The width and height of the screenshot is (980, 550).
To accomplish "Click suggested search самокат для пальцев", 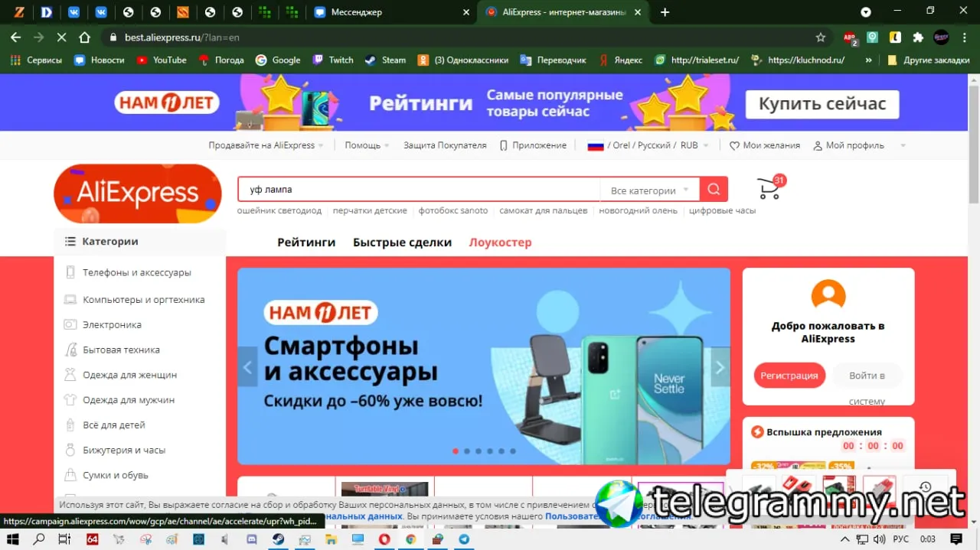I will point(544,210).
